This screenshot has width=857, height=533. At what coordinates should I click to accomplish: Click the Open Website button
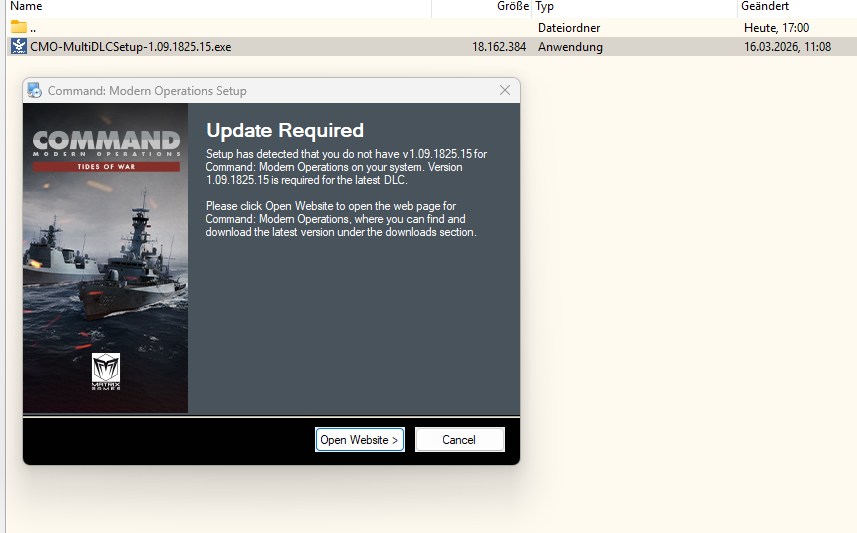[360, 440]
